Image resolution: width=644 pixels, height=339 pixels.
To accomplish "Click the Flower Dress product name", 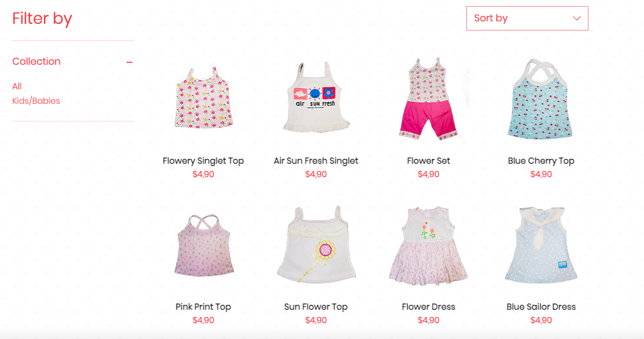I will click(x=429, y=307).
